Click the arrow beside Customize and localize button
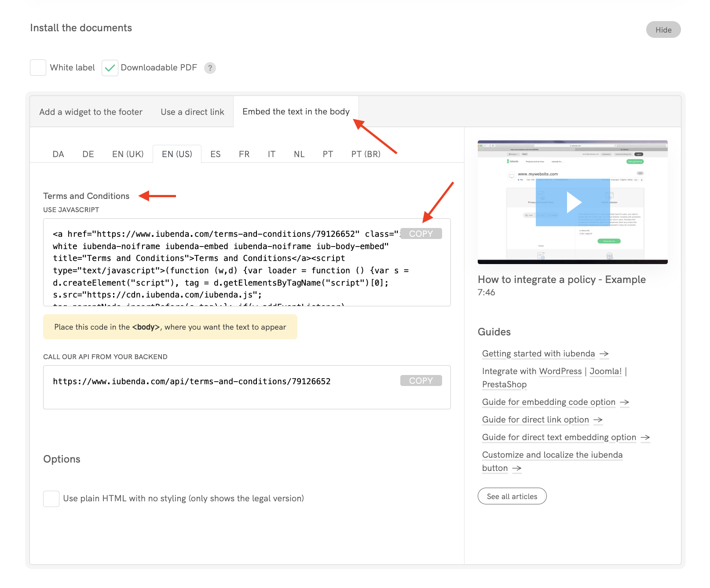 tap(518, 468)
